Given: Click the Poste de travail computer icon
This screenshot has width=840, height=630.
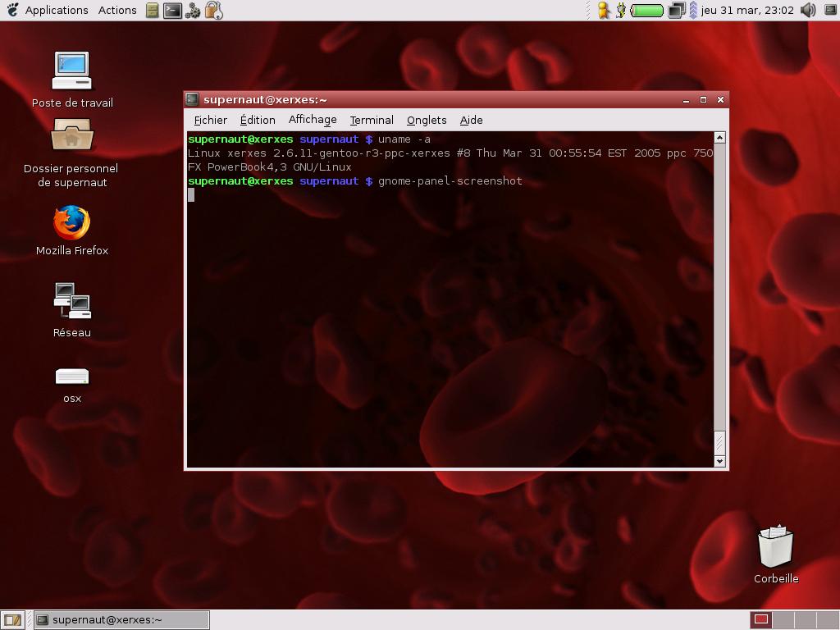Looking at the screenshot, I should pos(71,71).
